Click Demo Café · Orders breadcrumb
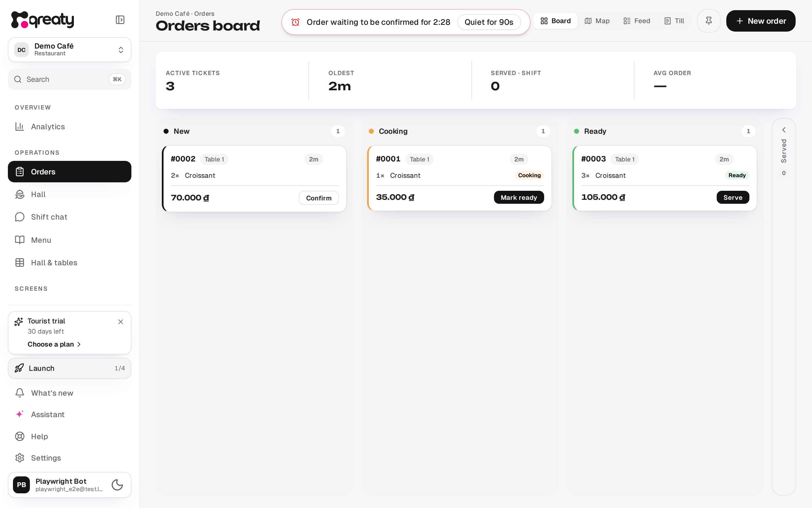The height and width of the screenshot is (508, 812). [185, 14]
